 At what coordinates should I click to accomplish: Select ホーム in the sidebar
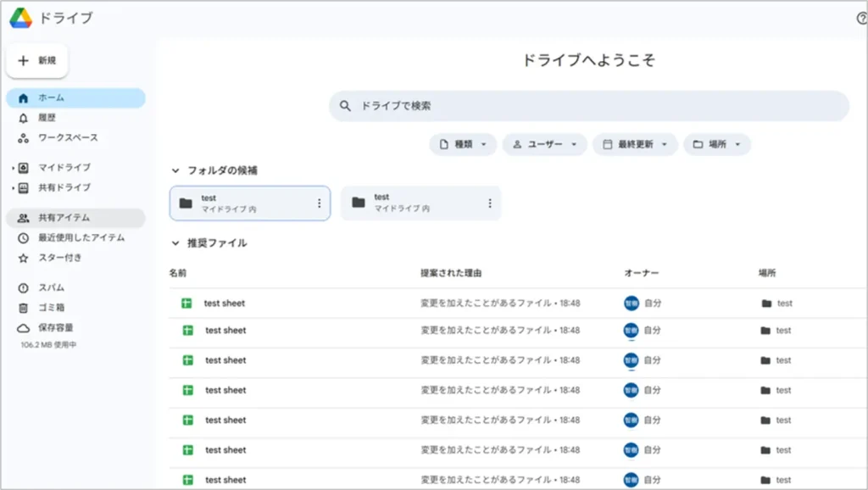[51, 98]
